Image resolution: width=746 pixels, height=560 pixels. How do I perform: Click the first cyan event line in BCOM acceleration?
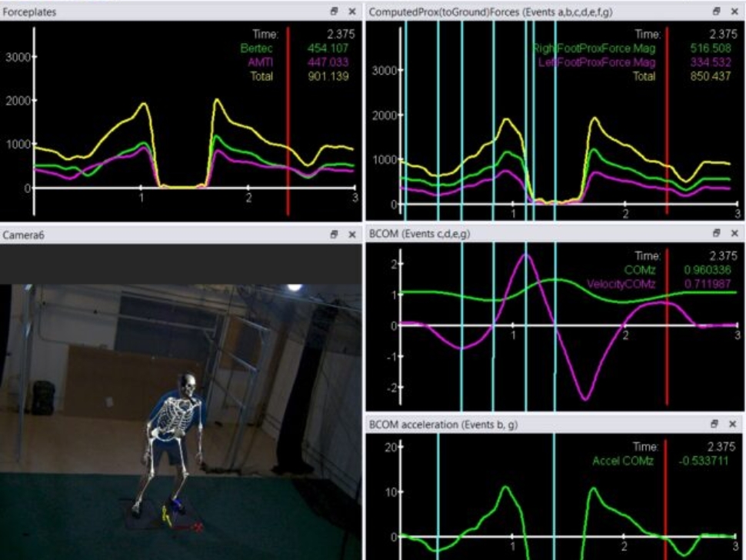click(438, 492)
